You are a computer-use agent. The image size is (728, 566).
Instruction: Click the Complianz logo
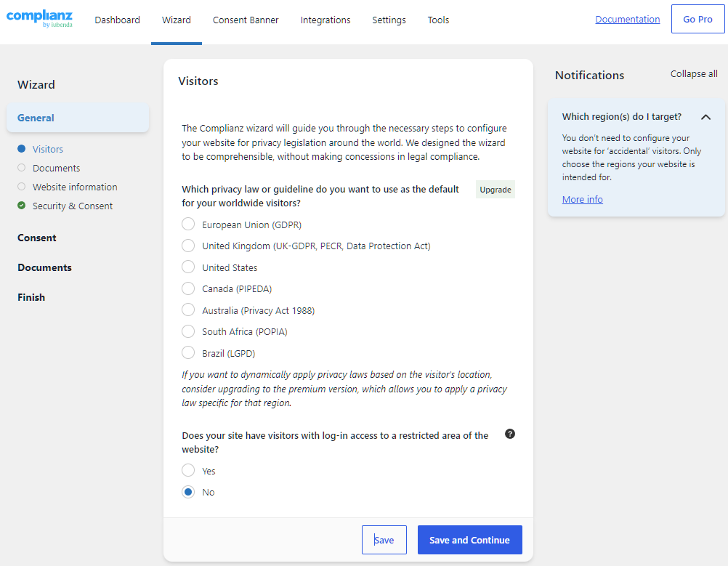click(x=39, y=19)
